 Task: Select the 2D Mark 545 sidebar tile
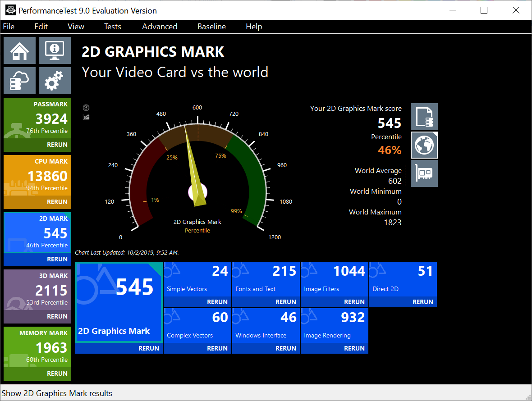[x=37, y=232]
